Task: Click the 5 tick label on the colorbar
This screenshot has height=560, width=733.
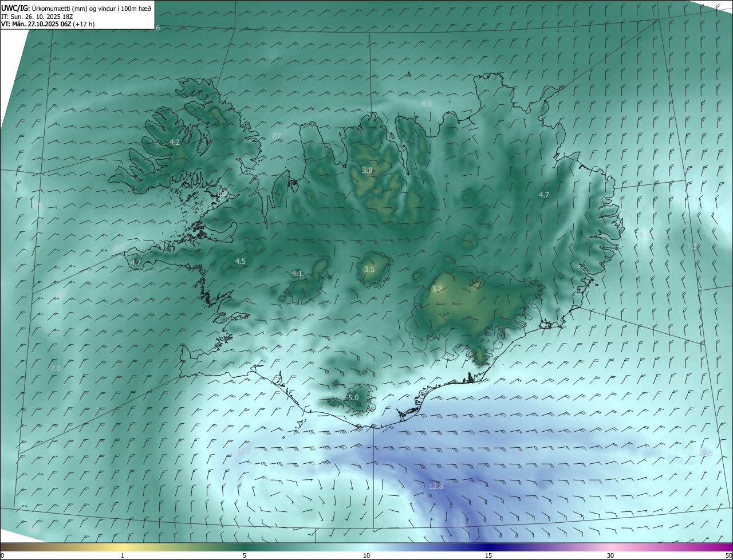Action: 245,555
